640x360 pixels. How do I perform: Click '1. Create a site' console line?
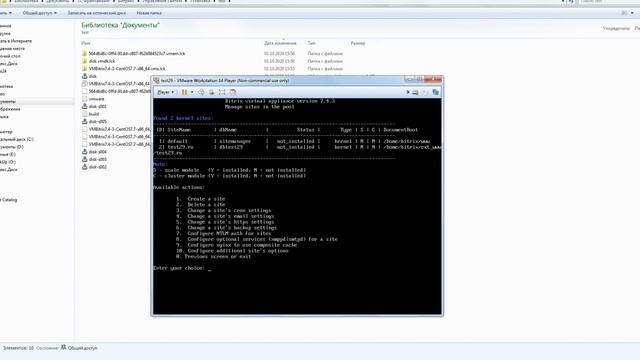[201, 199]
